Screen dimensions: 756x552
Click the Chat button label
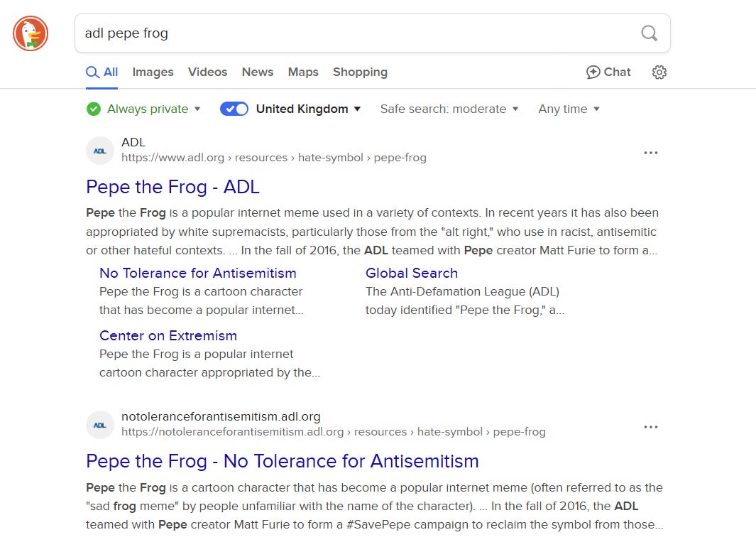click(617, 72)
